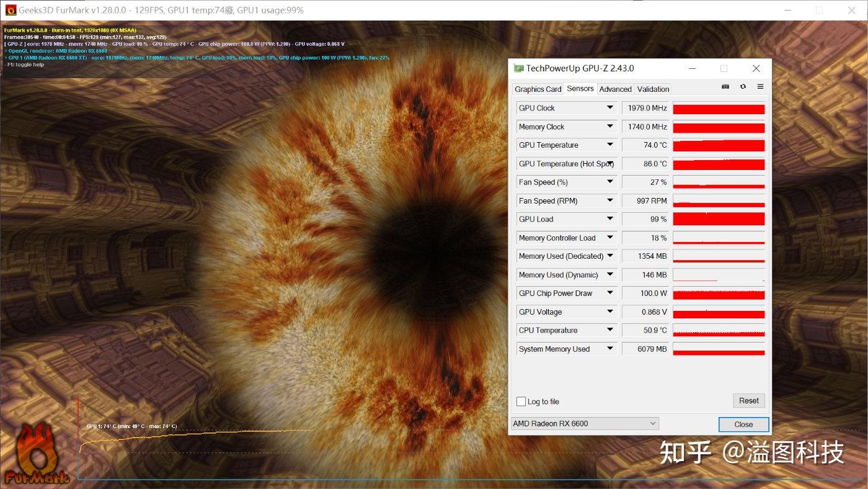Open the Fan Speed (RPM) dropdown

(610, 201)
